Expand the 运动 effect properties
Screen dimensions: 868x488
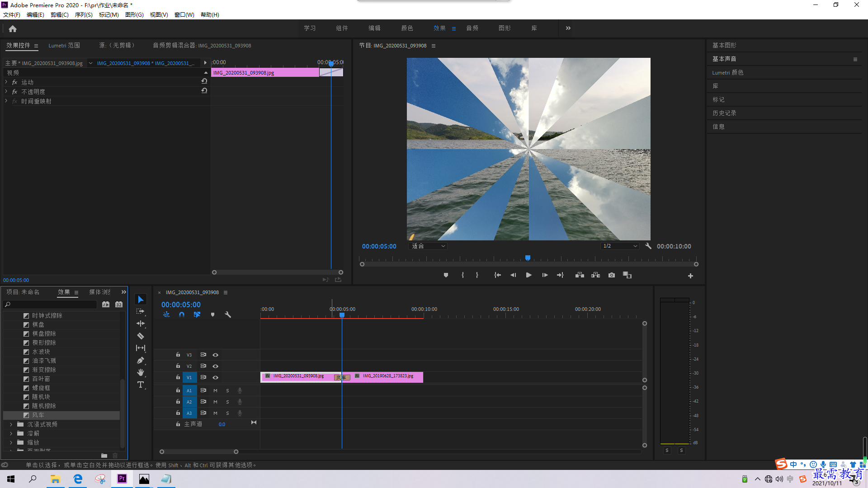(x=6, y=82)
